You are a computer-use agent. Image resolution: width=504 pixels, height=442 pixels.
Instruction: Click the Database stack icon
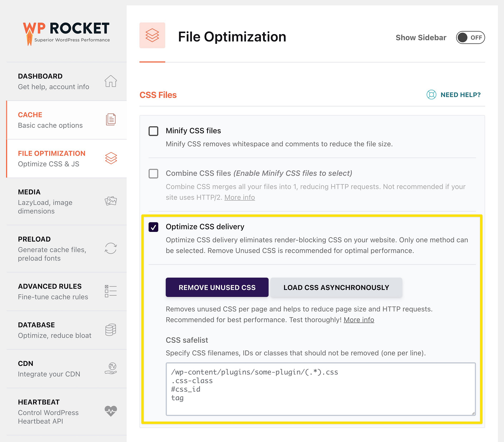pyautogui.click(x=111, y=330)
